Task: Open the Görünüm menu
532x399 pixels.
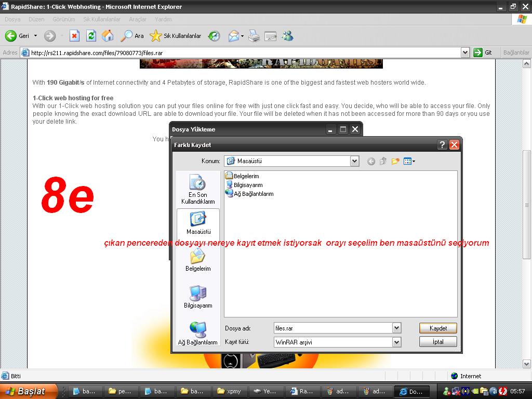Action: pos(64,19)
